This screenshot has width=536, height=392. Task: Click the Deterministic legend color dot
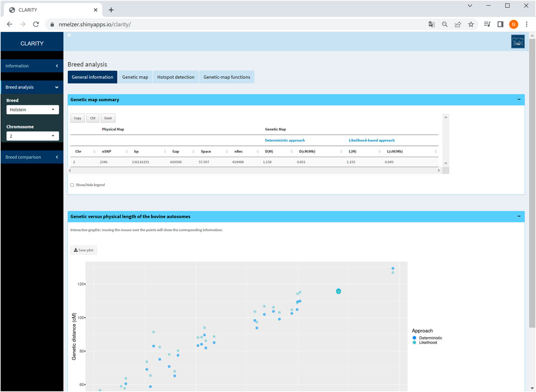tap(414, 338)
